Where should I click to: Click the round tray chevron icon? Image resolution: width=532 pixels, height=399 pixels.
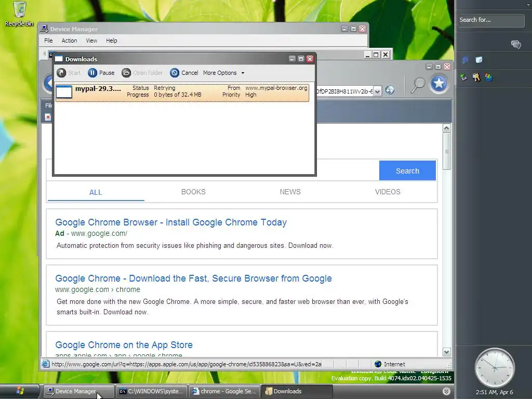tap(446, 391)
